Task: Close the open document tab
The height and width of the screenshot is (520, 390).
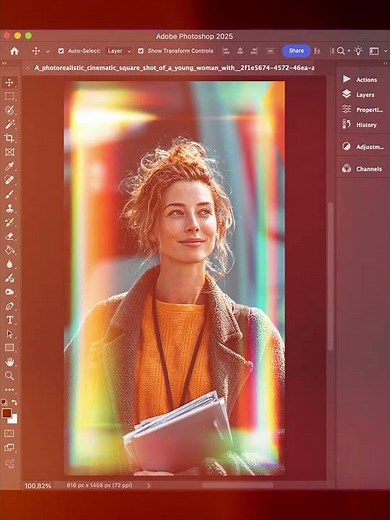Action: pyautogui.click(x=27, y=68)
